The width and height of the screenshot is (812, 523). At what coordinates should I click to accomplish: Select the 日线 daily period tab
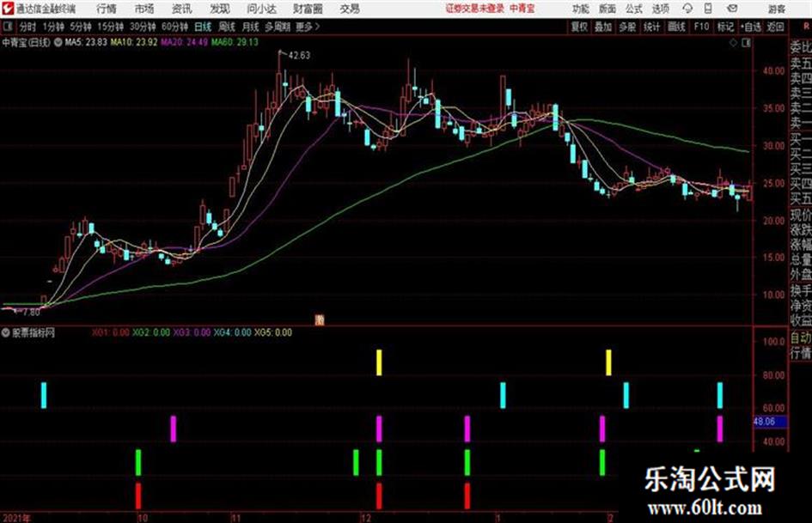point(203,27)
